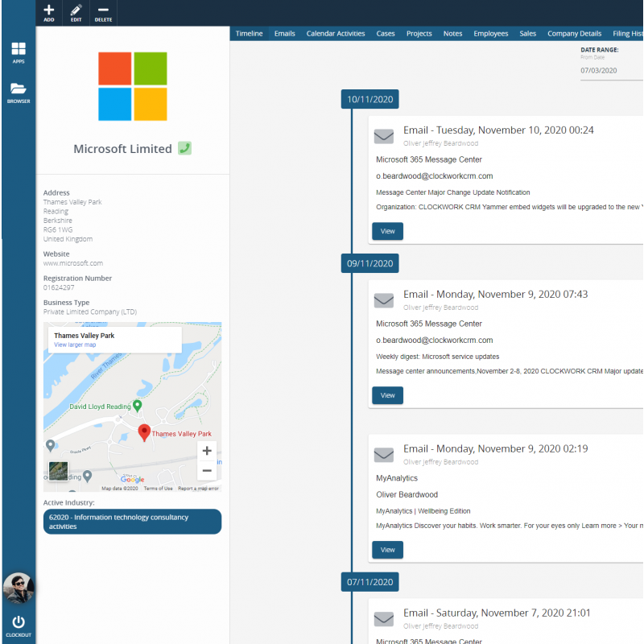Click the Clockout power icon
Screen dimensions: 644x644
click(x=19, y=622)
